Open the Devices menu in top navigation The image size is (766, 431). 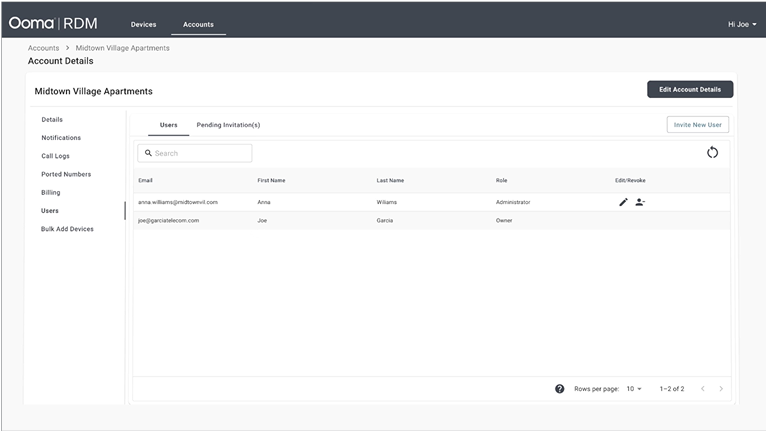pos(143,24)
